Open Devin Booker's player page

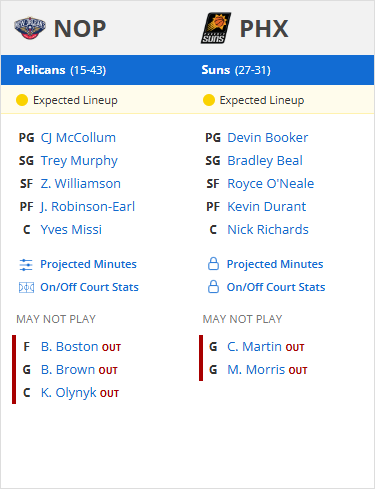click(268, 138)
